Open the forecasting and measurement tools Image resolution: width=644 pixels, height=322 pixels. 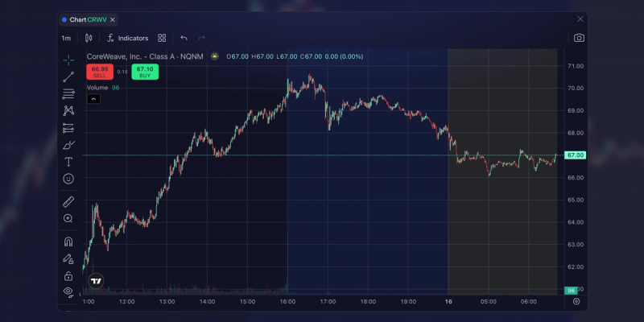point(68,128)
